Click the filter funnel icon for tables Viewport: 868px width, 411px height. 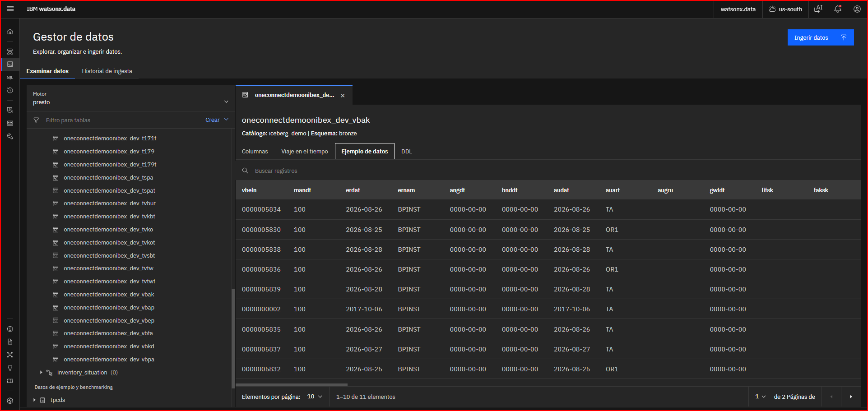[x=36, y=120]
